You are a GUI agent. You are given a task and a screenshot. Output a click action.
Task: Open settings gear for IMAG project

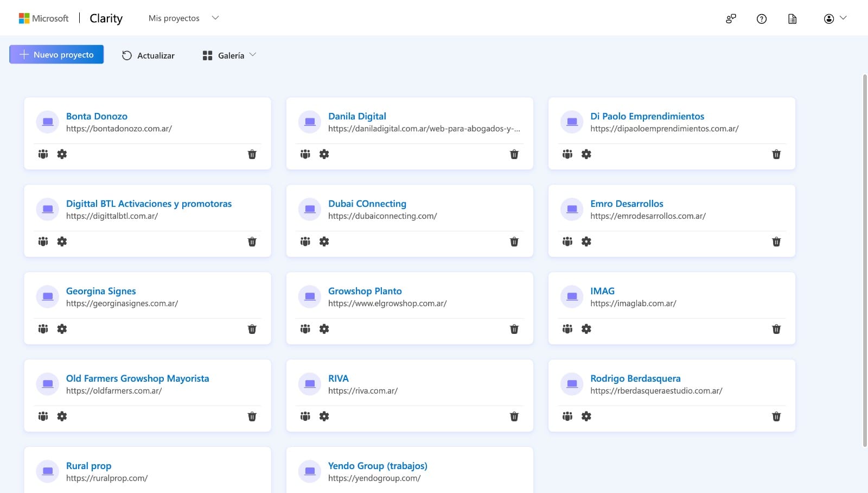point(586,328)
